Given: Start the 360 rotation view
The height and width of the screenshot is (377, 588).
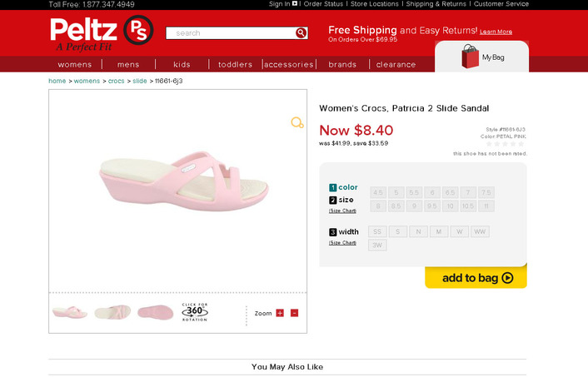Looking at the screenshot, I should [195, 312].
